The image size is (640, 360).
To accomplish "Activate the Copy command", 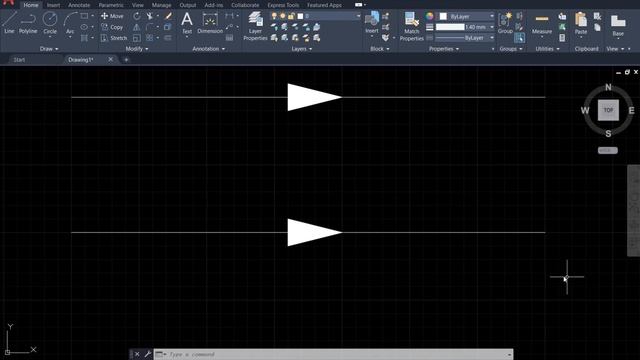I will [112, 27].
